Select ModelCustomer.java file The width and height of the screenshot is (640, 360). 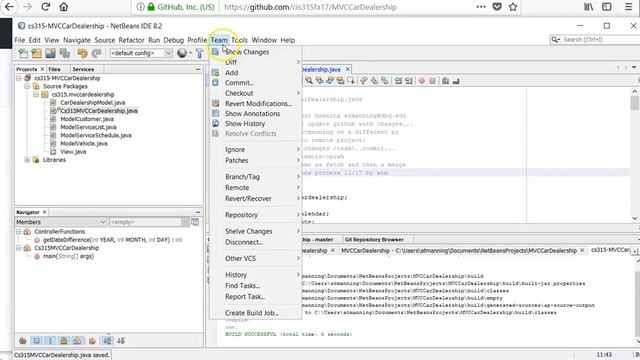87,119
